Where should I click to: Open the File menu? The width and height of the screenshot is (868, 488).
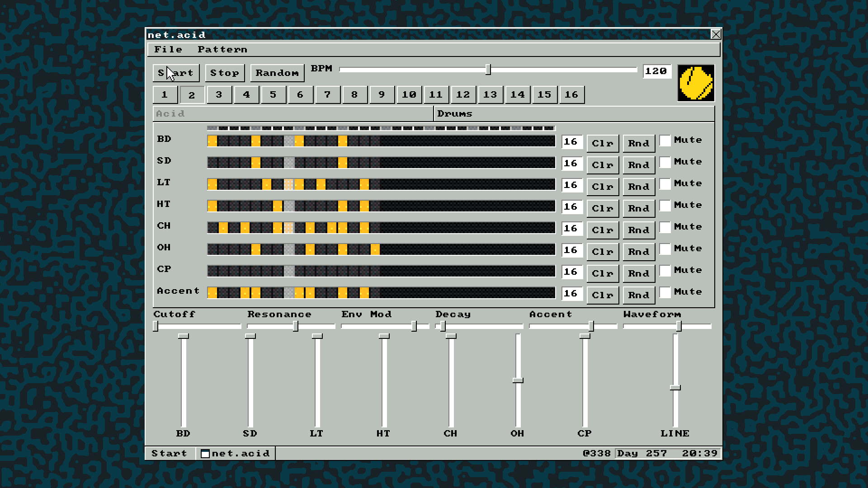click(168, 49)
